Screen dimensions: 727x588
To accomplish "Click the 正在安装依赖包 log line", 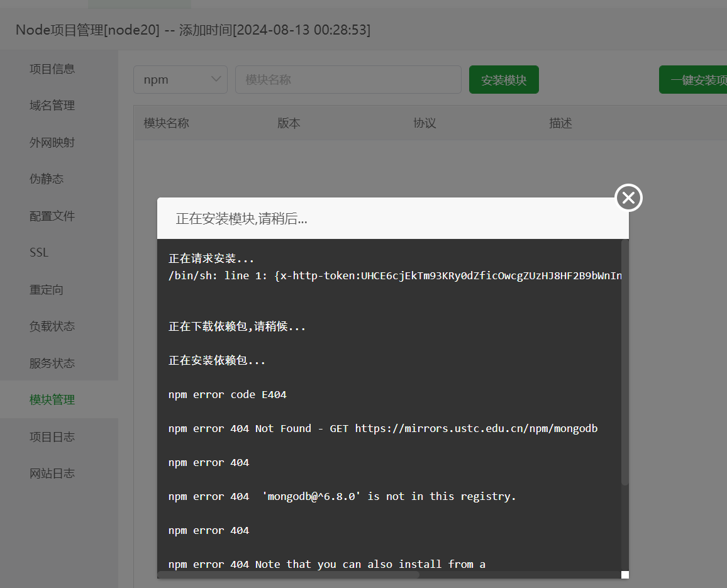I will (x=217, y=360).
